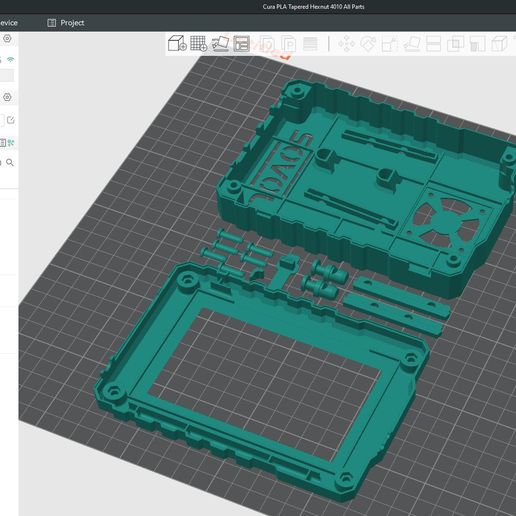Click the green dots icon in the sidebar
516x516 pixels.
11,143
